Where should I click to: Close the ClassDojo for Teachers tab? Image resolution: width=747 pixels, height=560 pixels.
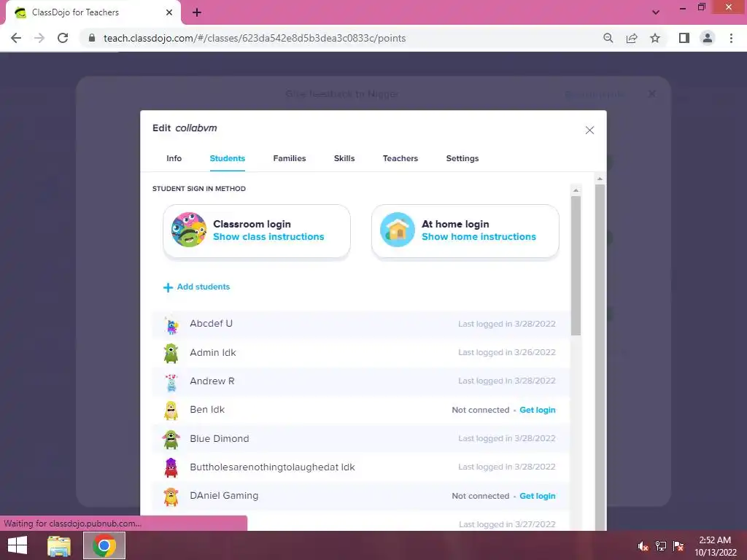coord(169,12)
